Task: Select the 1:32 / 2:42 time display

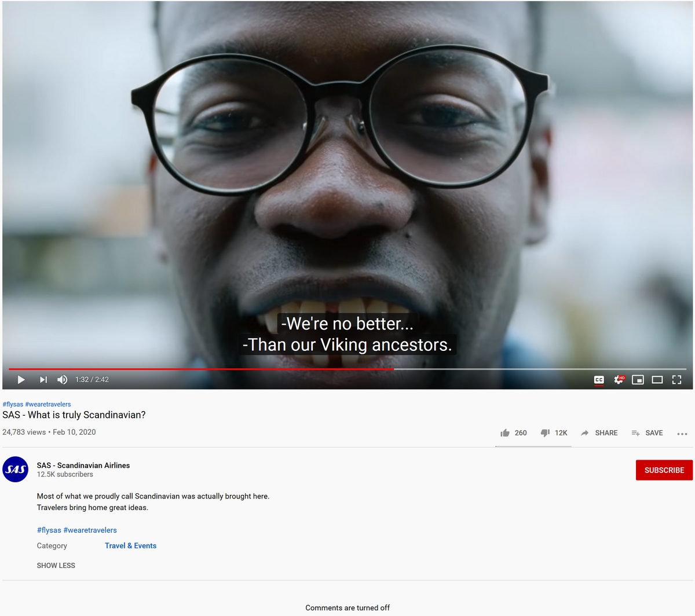Action: (92, 380)
